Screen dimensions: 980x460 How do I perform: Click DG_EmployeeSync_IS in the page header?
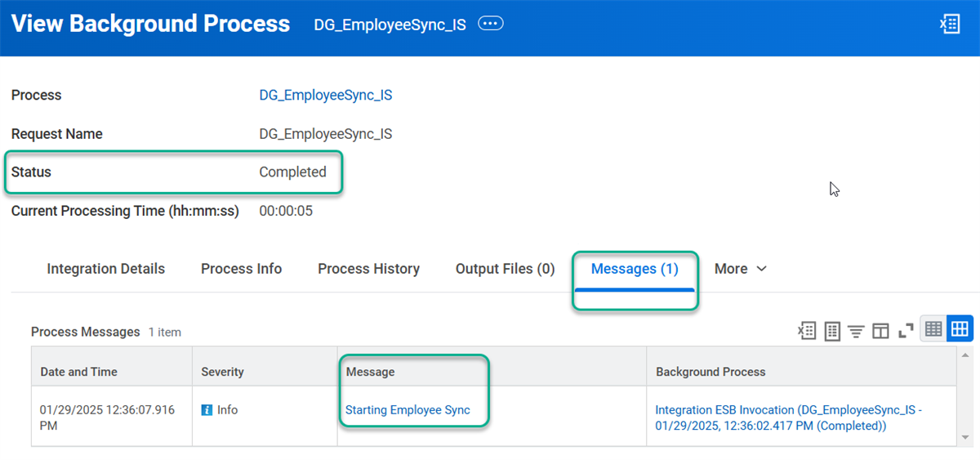point(390,25)
